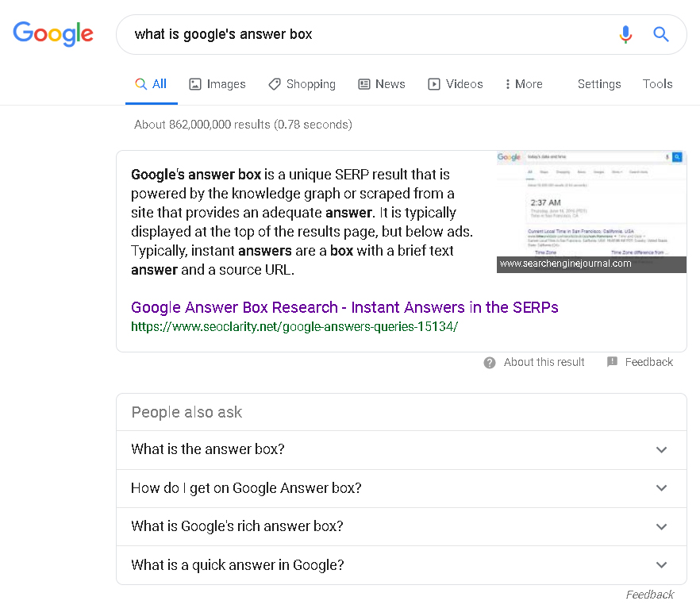Expand "What is Google's rich answer box?"
This screenshot has height=616, width=700.
tap(661, 526)
